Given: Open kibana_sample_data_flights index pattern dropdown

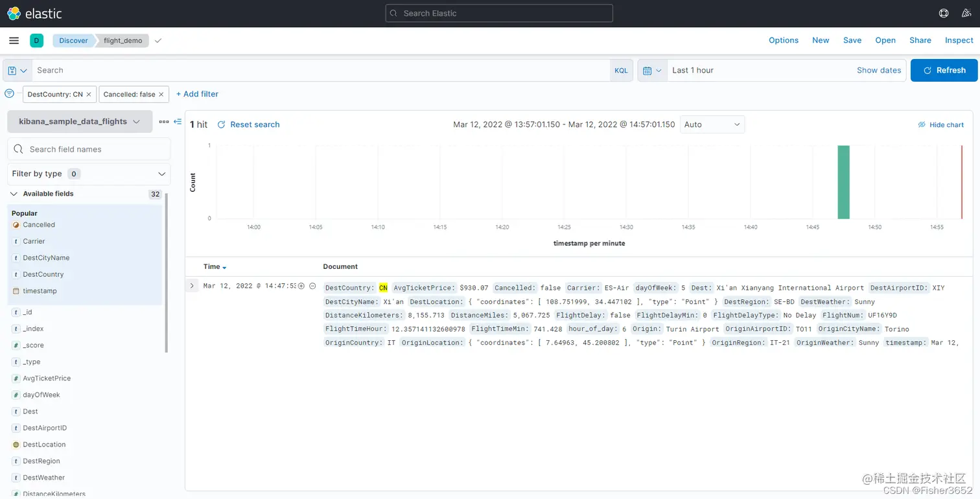Looking at the screenshot, I should (x=80, y=121).
